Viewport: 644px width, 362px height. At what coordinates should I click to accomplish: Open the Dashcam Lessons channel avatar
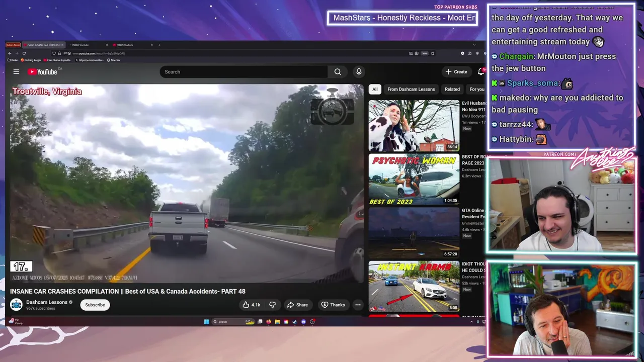coord(16,305)
